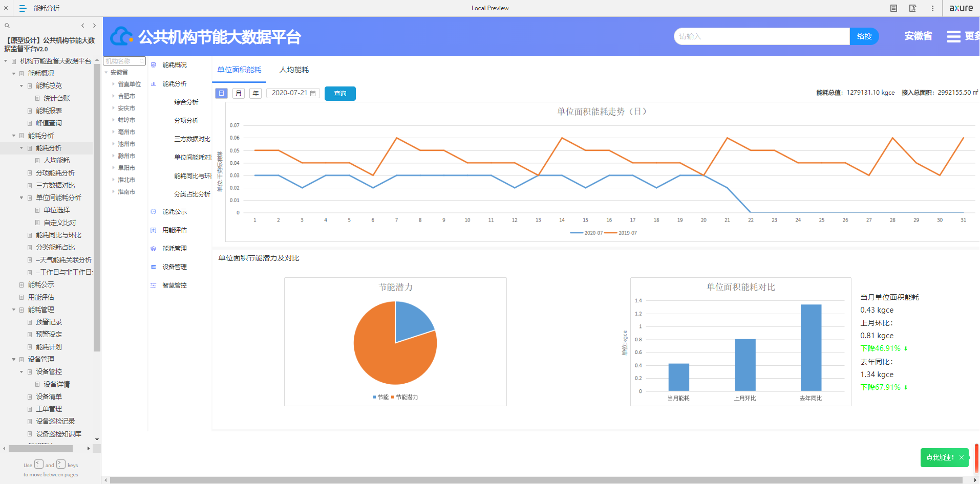Open the Axure three-dot options menu

932,8
